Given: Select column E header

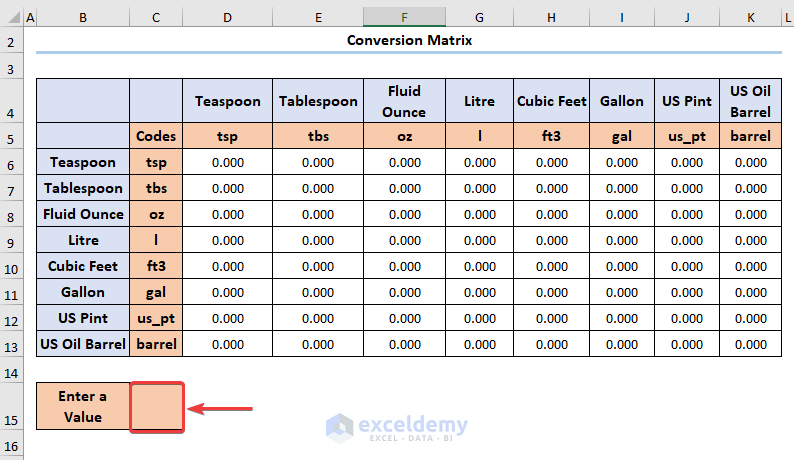Looking at the screenshot, I should 318,18.
